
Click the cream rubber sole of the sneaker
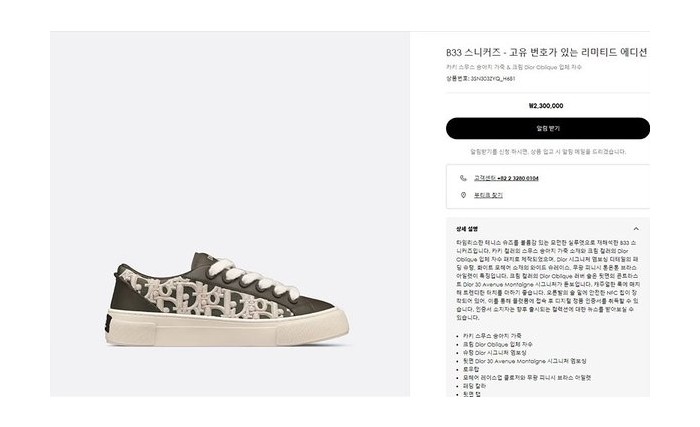click(227, 328)
